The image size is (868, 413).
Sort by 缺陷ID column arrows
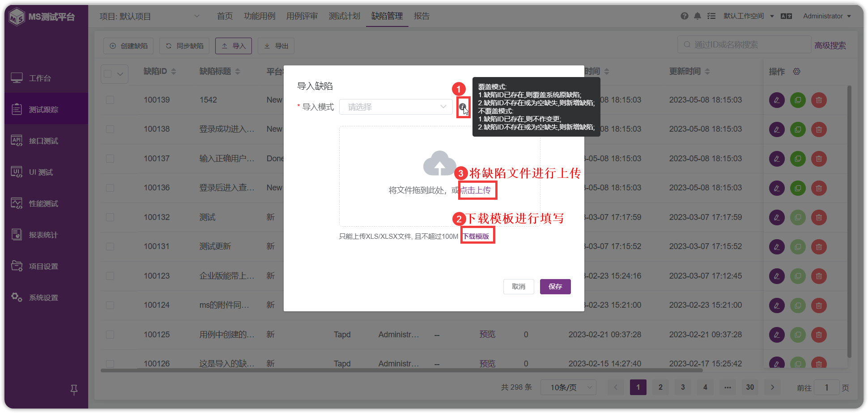tap(174, 72)
